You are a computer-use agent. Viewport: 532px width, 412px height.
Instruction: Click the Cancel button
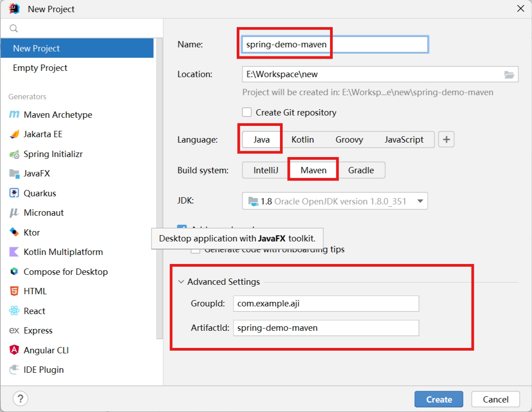click(495, 399)
